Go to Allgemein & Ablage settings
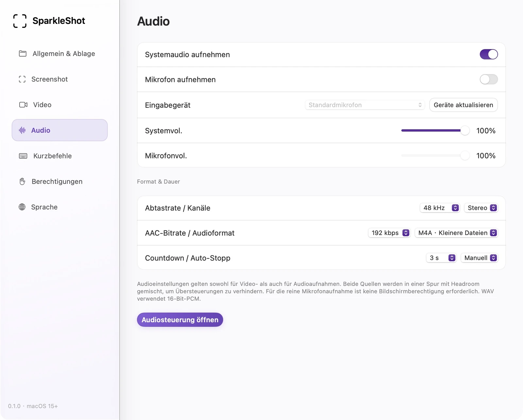 [59, 54]
